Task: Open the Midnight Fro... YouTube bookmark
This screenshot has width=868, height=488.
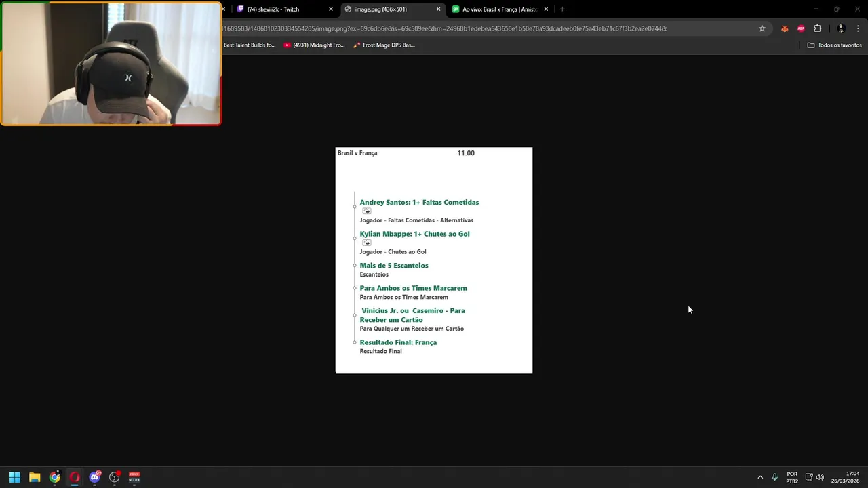Action: coord(314,45)
